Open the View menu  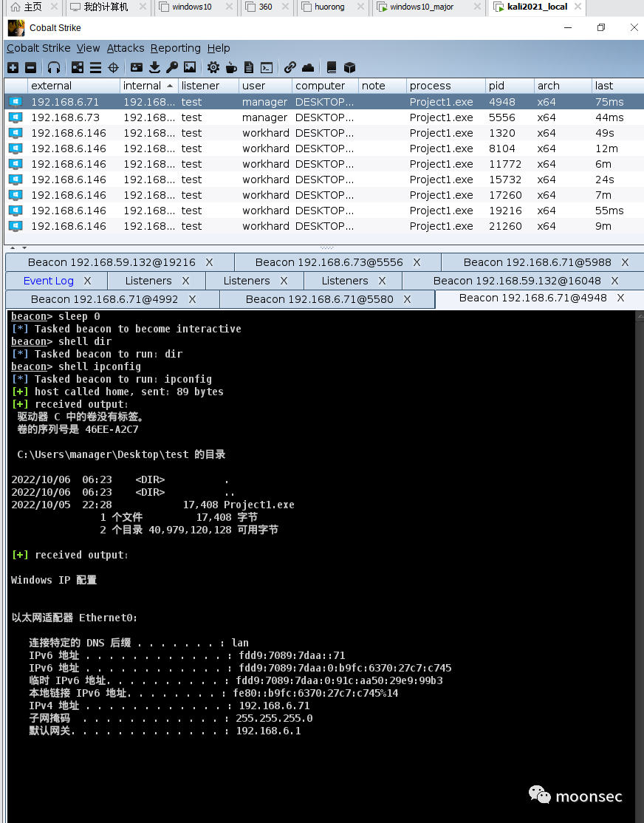click(x=88, y=48)
